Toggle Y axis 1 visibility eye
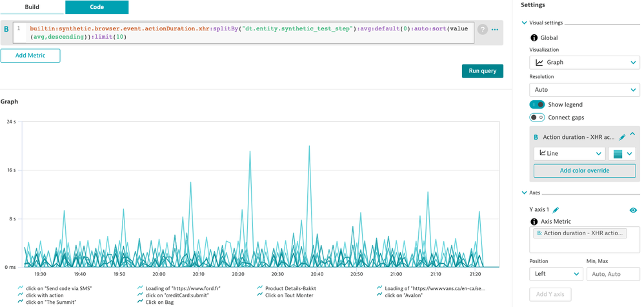Screen dimensions: 644x307 click(633, 210)
